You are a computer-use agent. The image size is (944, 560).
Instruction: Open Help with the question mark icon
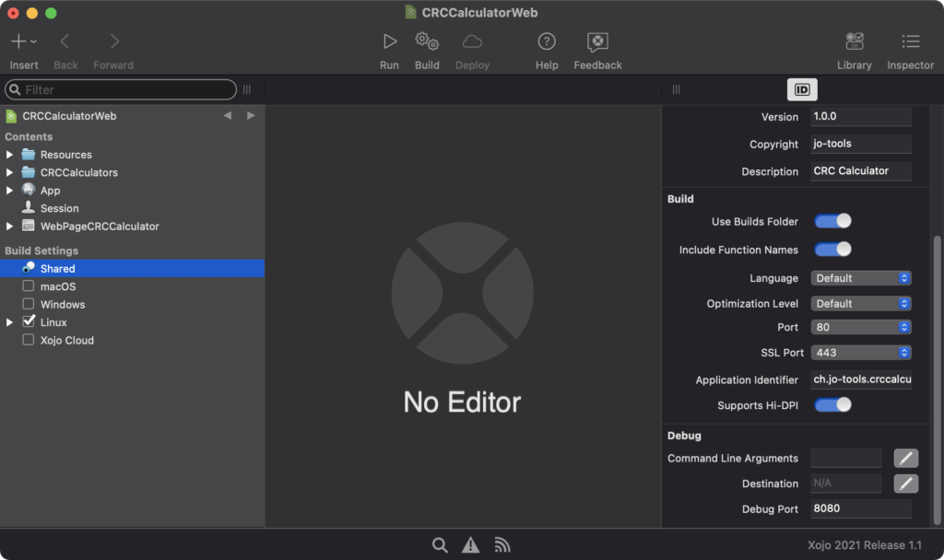coord(547,41)
